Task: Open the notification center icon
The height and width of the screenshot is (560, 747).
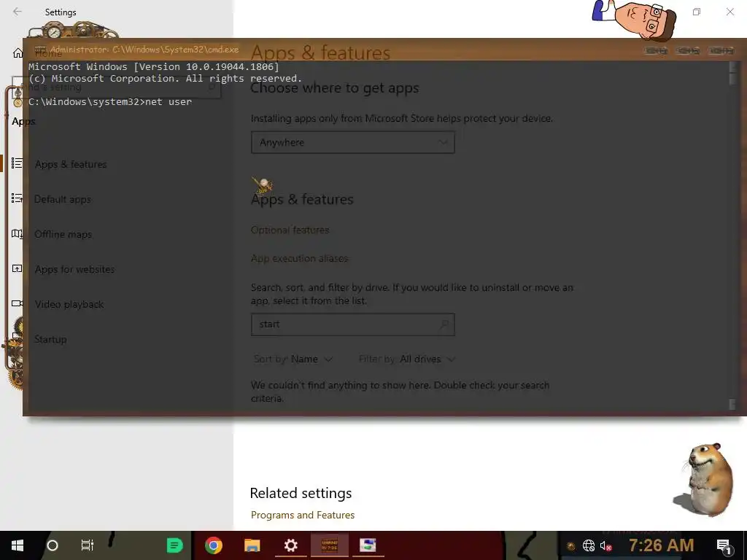Action: pyautogui.click(x=724, y=546)
